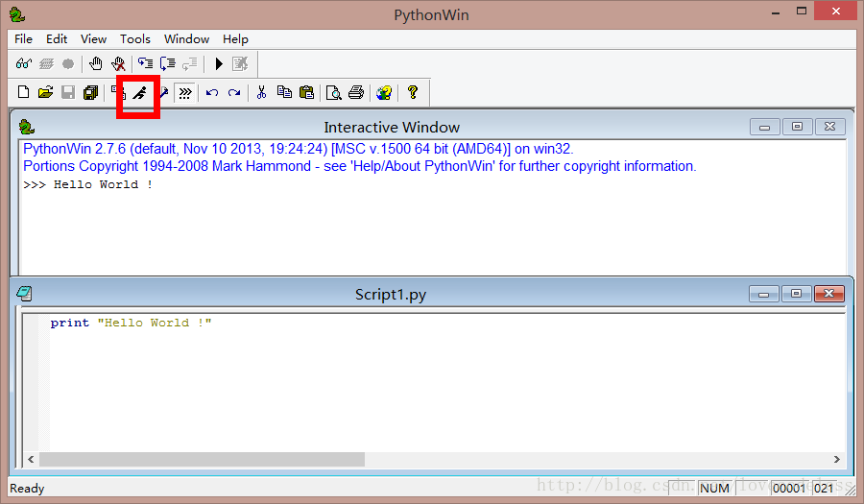Click the Interactive Window title icon
Viewport: 864px width, 504px height.
click(x=26, y=127)
